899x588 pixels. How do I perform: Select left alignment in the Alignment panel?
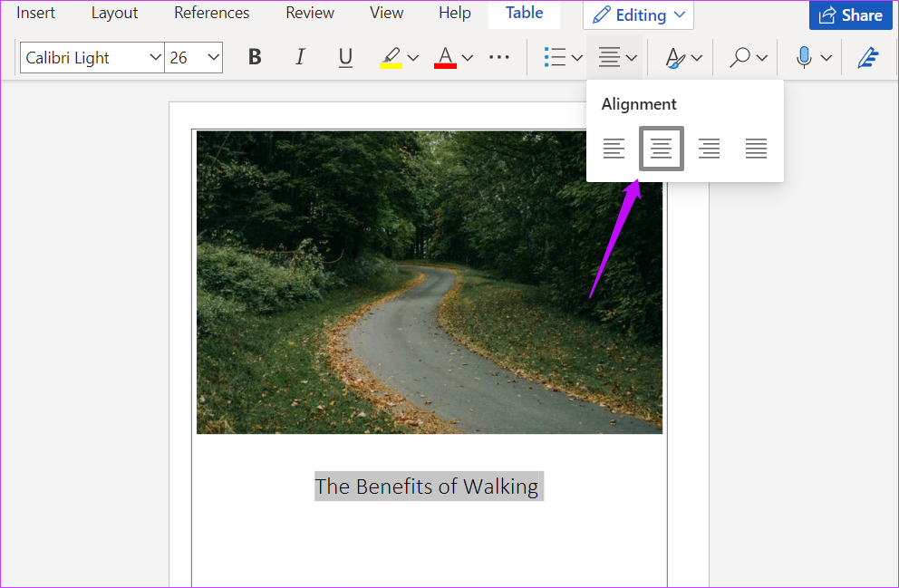click(x=614, y=148)
